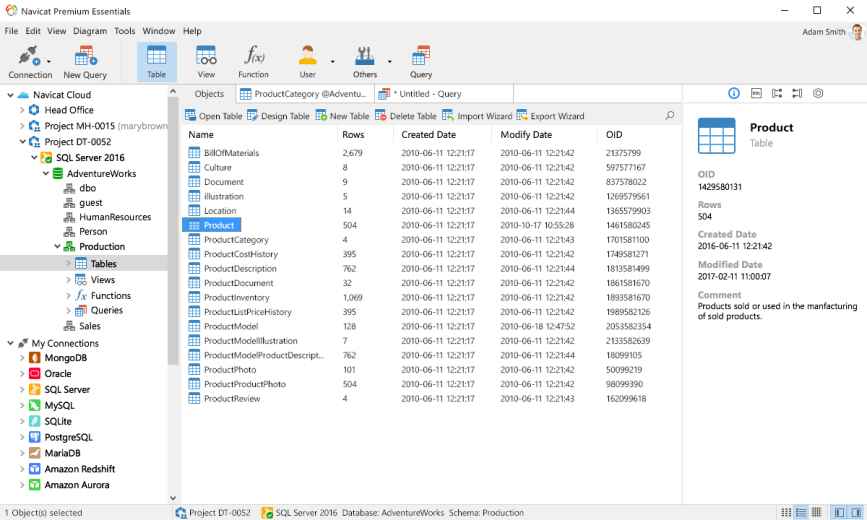Click the gear settings icon in right panel

point(818,93)
